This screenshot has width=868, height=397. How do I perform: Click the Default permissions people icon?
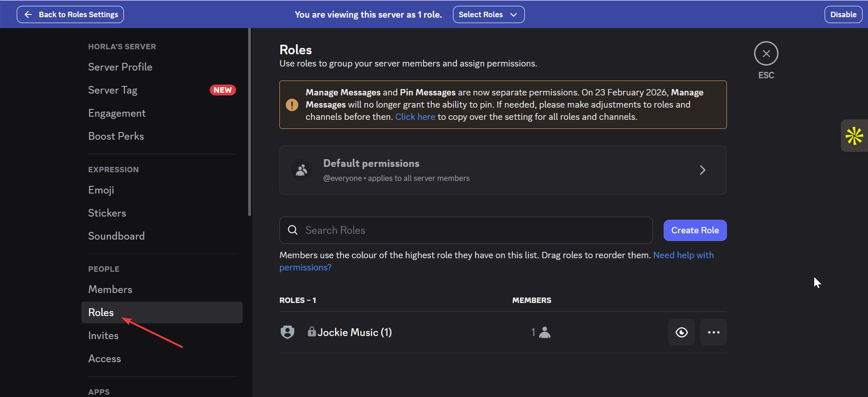(302, 170)
